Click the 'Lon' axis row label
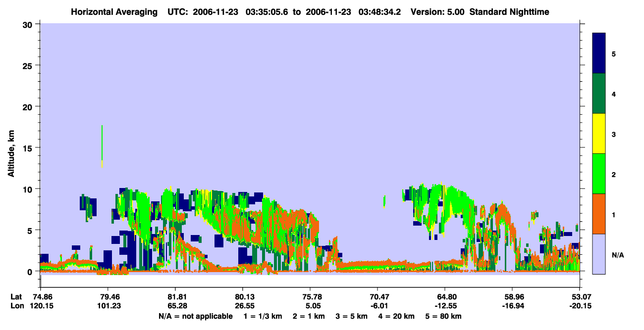 click(16, 306)
